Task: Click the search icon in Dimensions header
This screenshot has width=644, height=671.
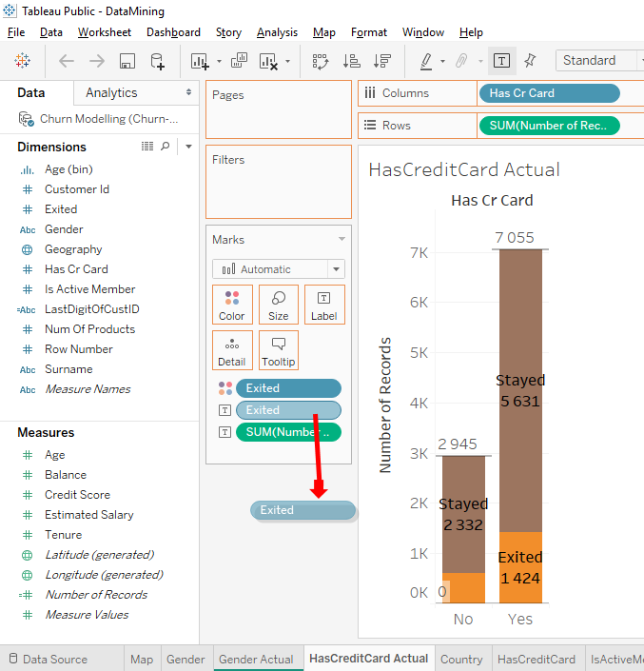Action: [x=166, y=147]
